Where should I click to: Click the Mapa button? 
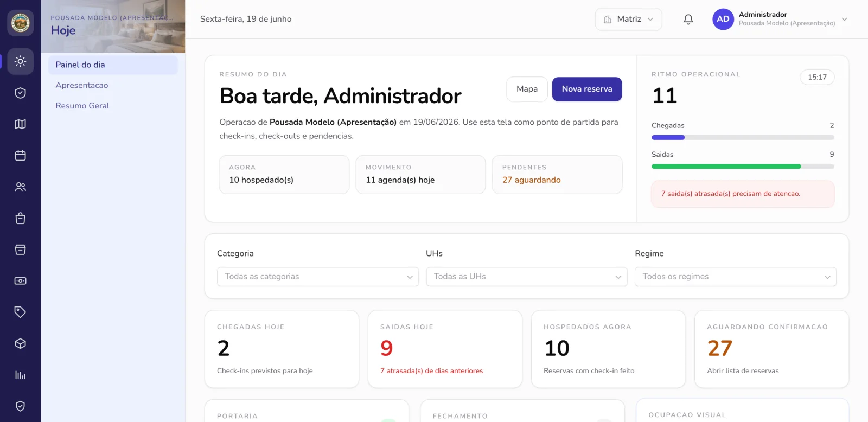pos(527,89)
